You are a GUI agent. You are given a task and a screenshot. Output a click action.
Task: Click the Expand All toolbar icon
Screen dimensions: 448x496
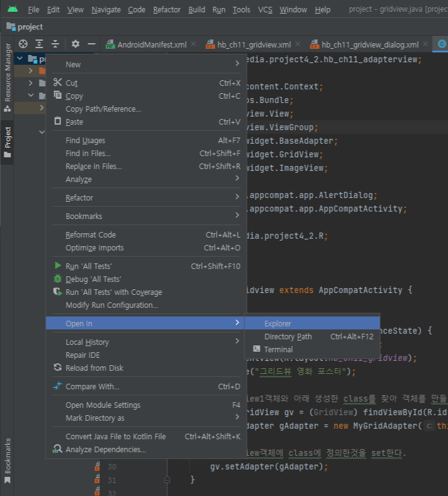pos(39,44)
